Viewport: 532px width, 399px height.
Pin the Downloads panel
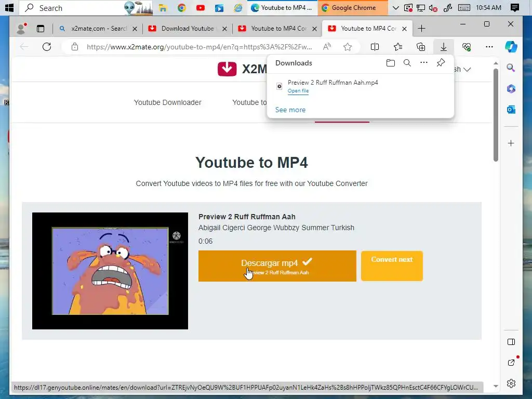pyautogui.click(x=441, y=62)
